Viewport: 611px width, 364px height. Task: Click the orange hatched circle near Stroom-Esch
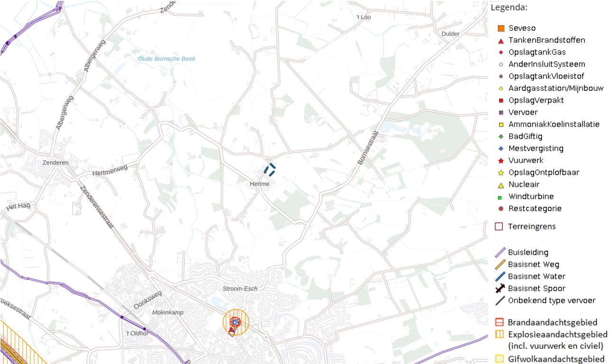(x=236, y=322)
